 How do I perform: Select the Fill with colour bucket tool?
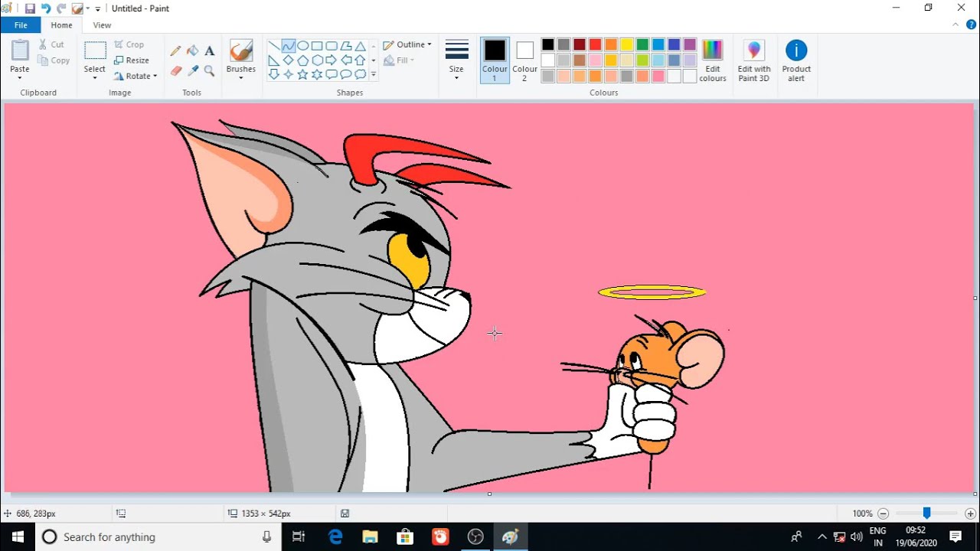pyautogui.click(x=192, y=51)
